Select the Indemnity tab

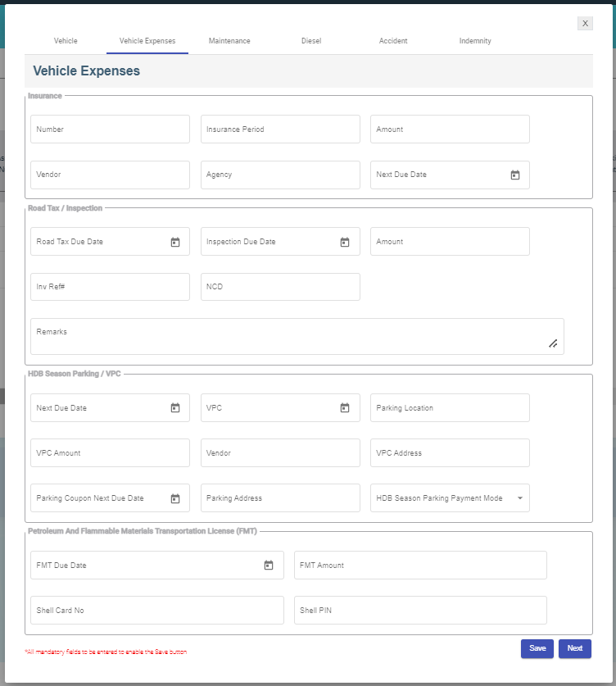[475, 41]
